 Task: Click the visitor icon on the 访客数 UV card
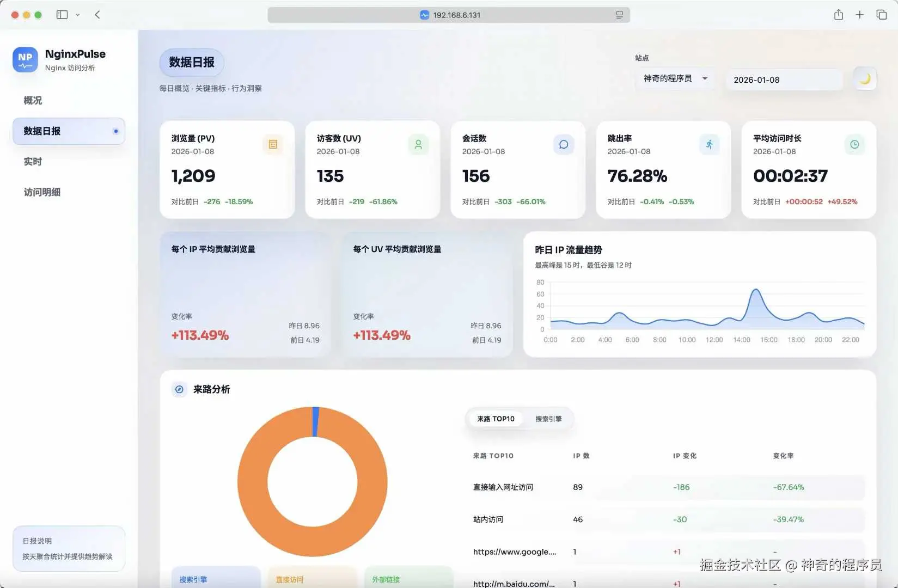coord(418,144)
